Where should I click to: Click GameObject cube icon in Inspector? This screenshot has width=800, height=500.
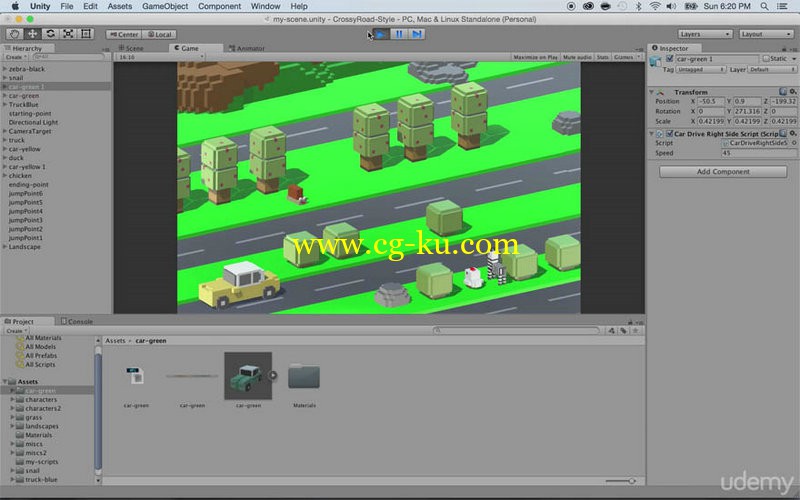(x=656, y=62)
